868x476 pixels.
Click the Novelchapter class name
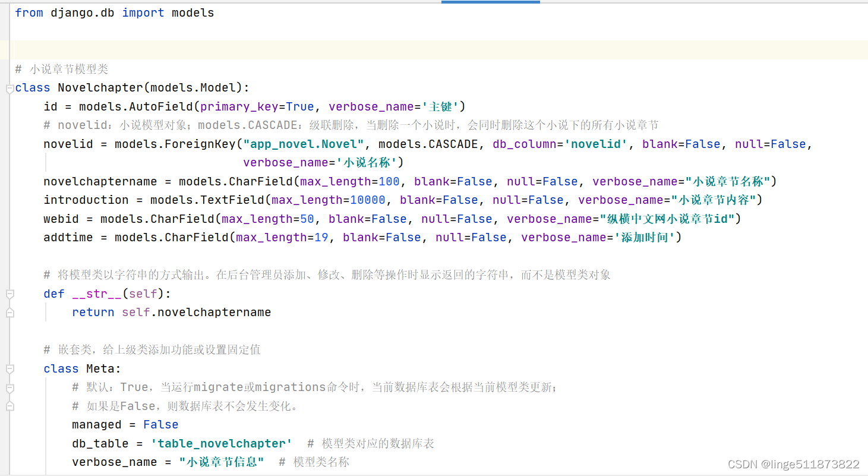[100, 88]
